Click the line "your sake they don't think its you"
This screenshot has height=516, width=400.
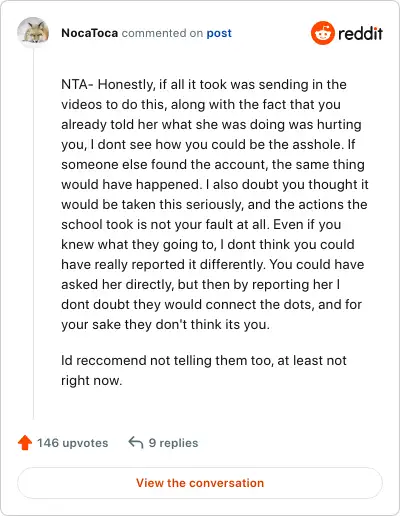pyautogui.click(x=165, y=325)
